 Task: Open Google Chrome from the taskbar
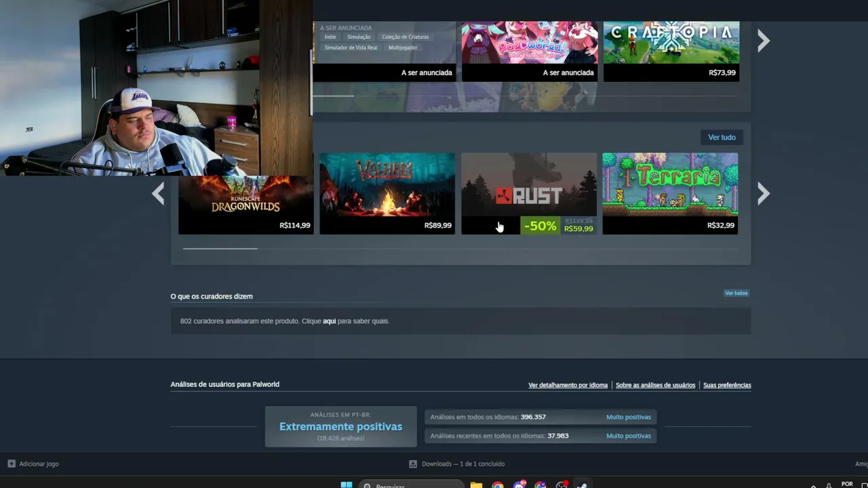(x=498, y=485)
